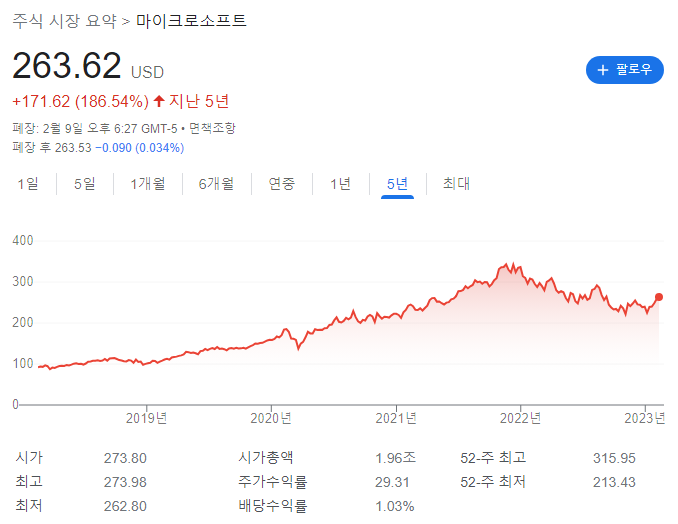The image size is (678, 524).
Task: Click the 배당수익률 label
Action: pyautogui.click(x=273, y=505)
